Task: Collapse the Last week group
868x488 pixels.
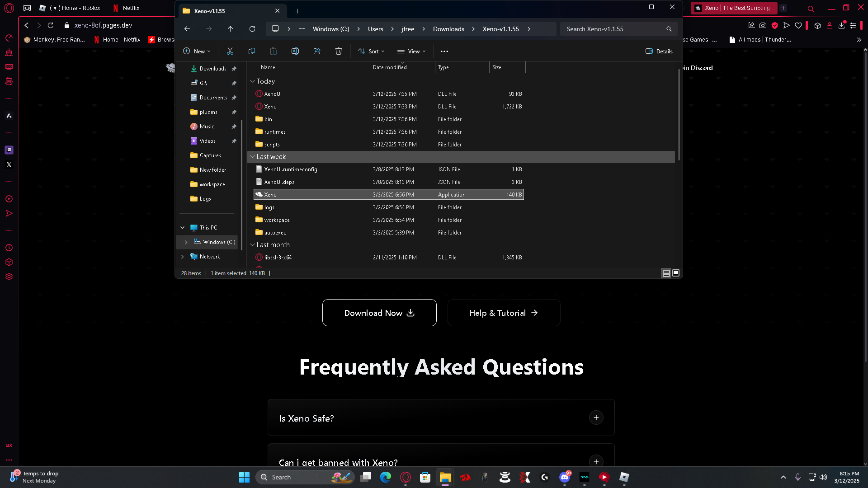Action: click(252, 157)
